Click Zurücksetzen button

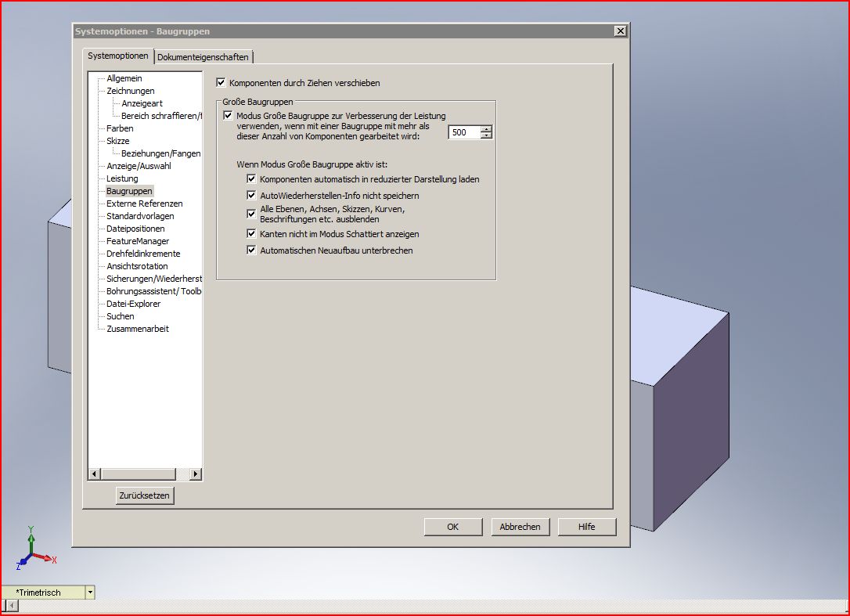click(x=145, y=495)
